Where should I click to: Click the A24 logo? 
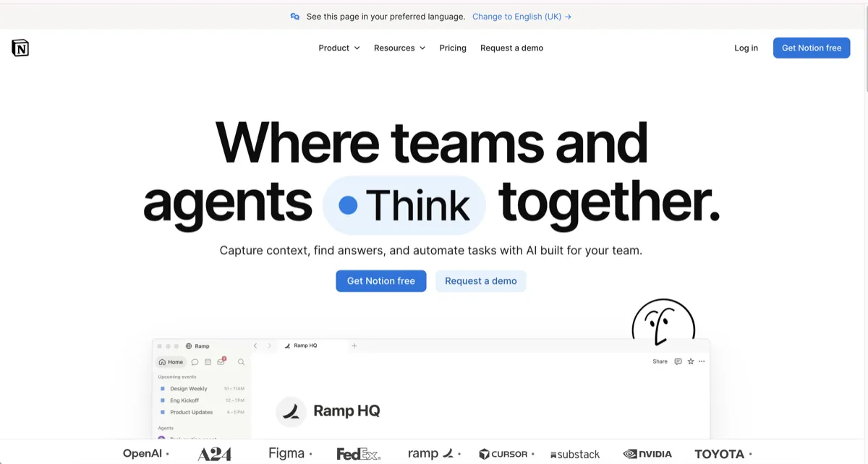point(215,455)
